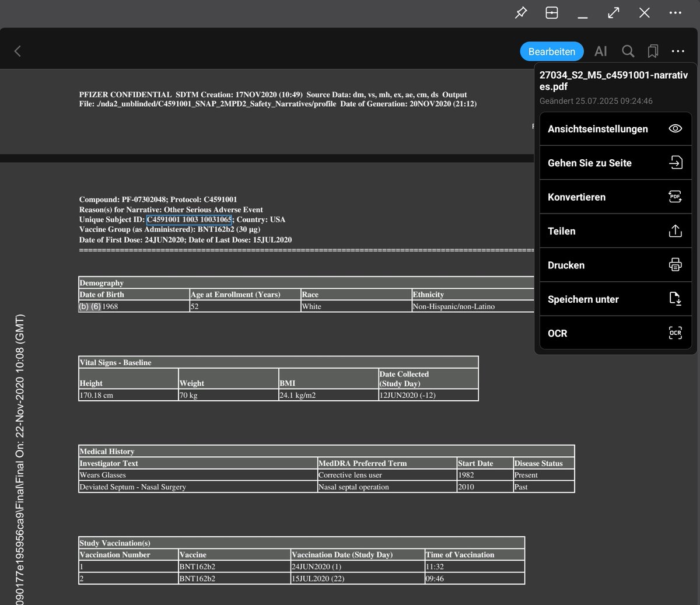Select Teilen to share the PDF
Viewport: 700px width, 605px height.
point(615,231)
